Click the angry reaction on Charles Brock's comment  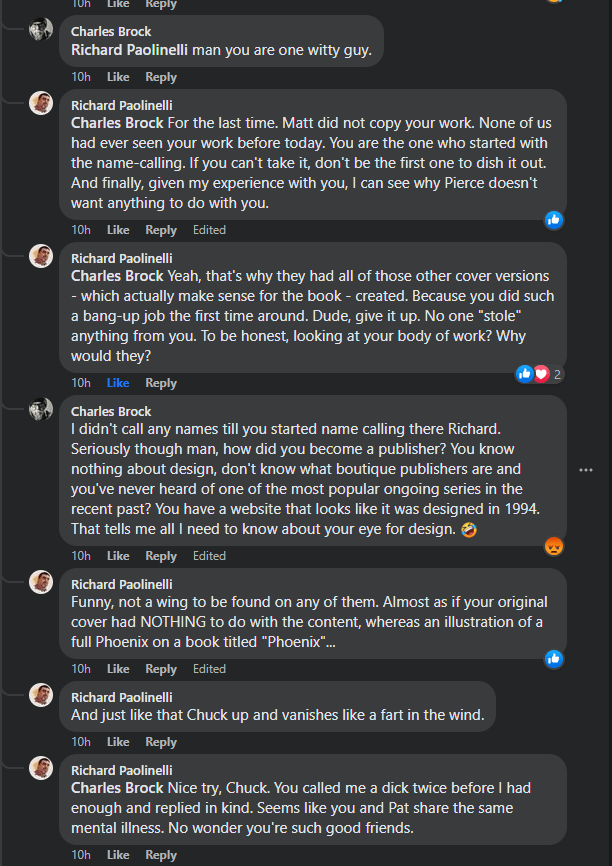tap(553, 546)
